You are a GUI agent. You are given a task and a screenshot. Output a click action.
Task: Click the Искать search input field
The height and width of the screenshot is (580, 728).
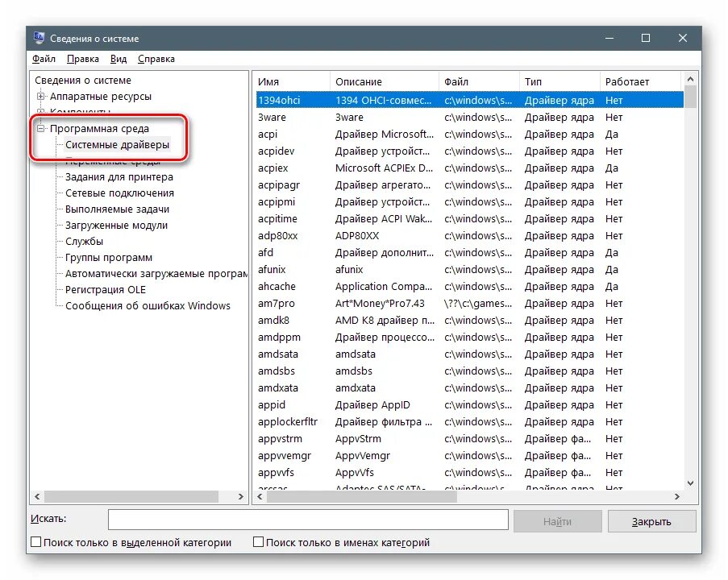coord(308,520)
